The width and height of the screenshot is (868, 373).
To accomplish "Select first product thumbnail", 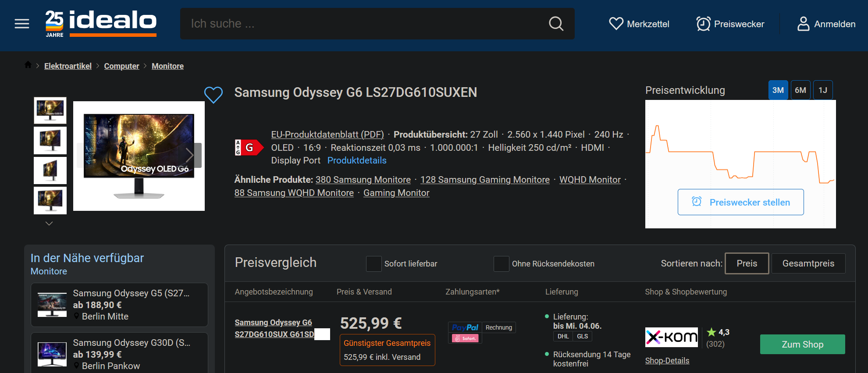I will [x=50, y=110].
